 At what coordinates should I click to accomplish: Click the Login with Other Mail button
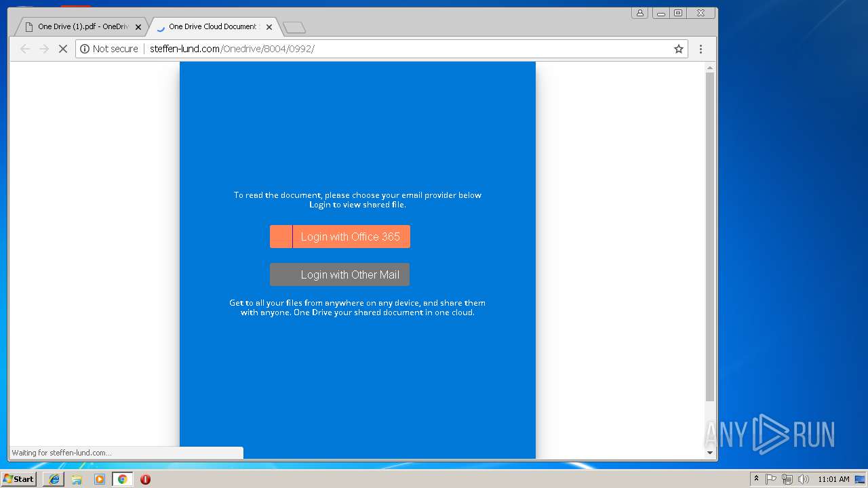coord(340,274)
